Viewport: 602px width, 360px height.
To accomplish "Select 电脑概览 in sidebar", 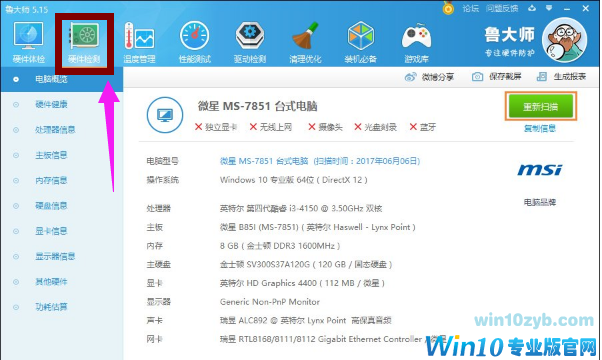I will pyautogui.click(x=61, y=79).
